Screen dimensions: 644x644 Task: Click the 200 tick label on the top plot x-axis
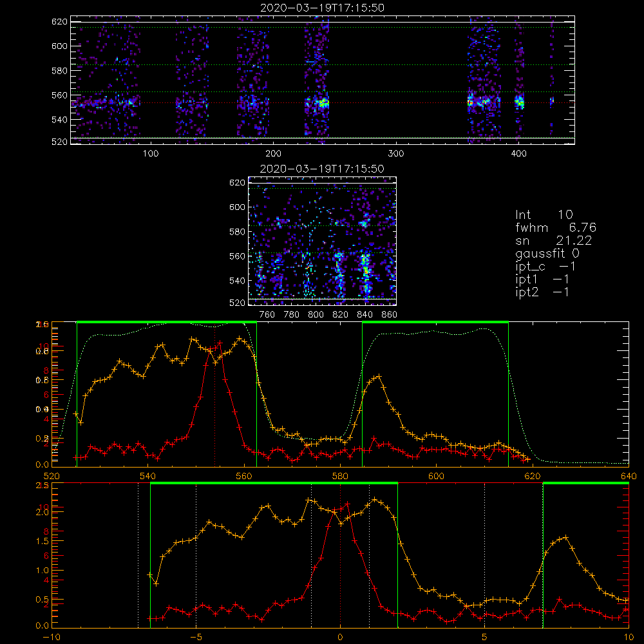click(273, 154)
